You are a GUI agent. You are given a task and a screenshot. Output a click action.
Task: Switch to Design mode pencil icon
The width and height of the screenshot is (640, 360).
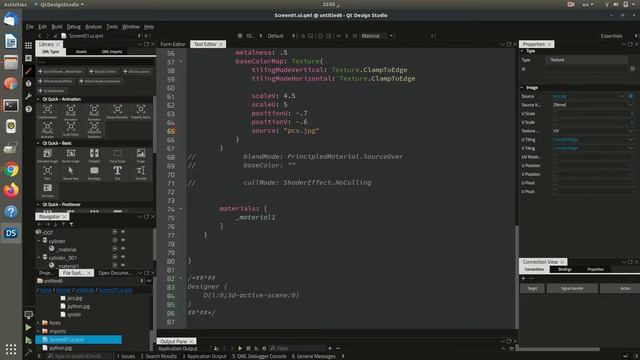point(28,71)
